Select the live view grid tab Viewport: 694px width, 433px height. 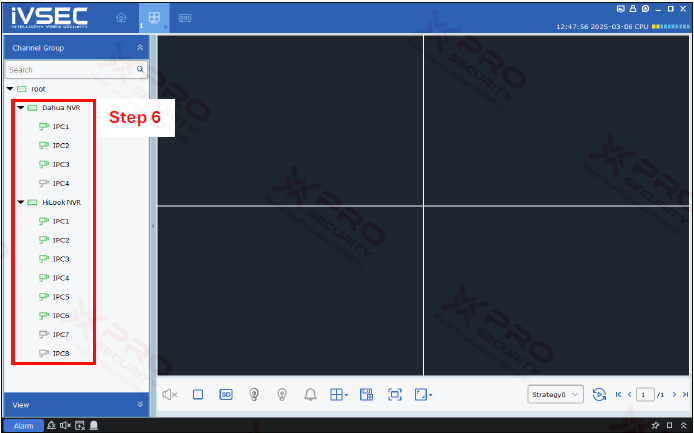tap(154, 18)
